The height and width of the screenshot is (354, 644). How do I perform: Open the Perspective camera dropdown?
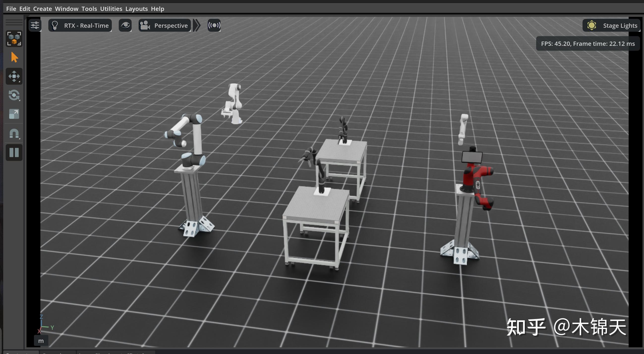click(171, 25)
